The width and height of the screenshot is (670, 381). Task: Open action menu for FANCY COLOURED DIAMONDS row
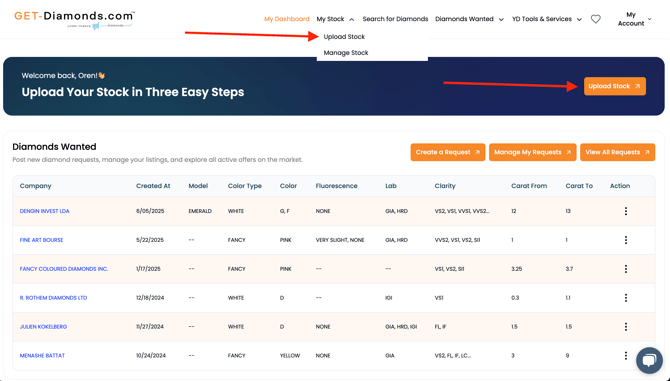[x=626, y=269]
